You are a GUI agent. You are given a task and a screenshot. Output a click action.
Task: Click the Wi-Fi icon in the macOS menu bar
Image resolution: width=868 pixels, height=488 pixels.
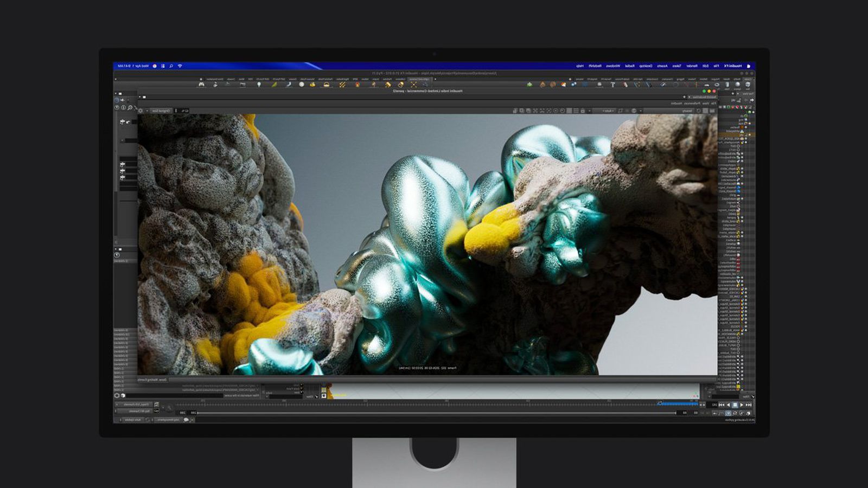coord(180,66)
